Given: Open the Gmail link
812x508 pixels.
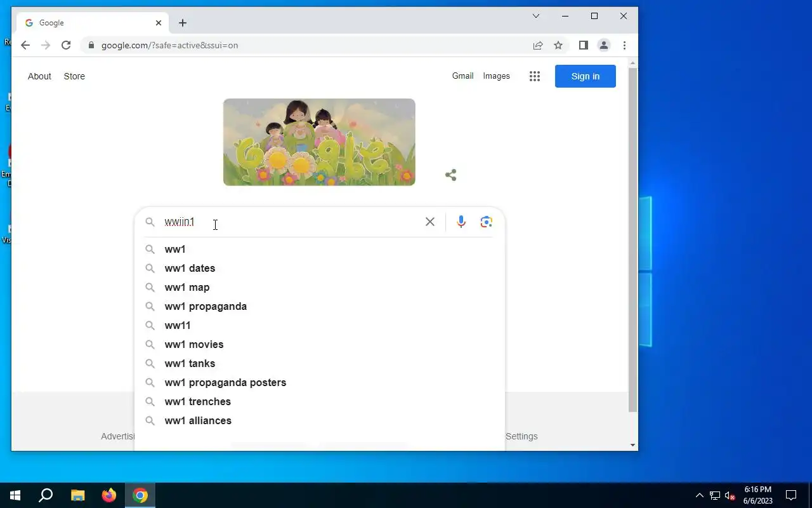Looking at the screenshot, I should (x=462, y=76).
